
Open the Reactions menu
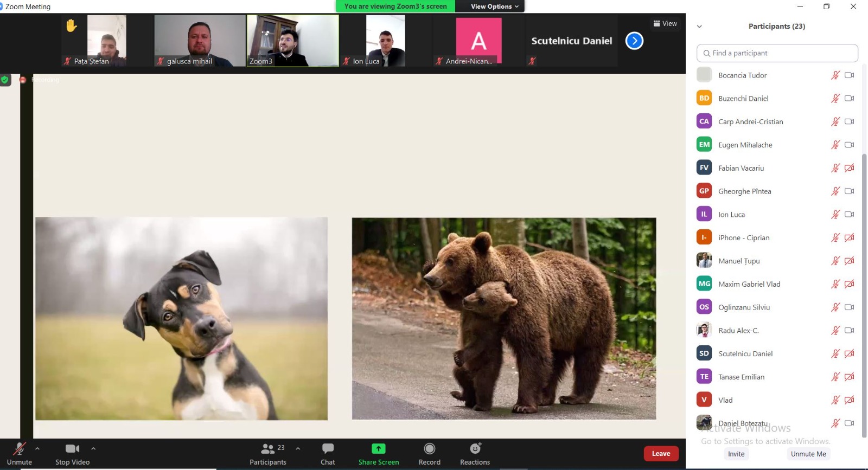475,449
